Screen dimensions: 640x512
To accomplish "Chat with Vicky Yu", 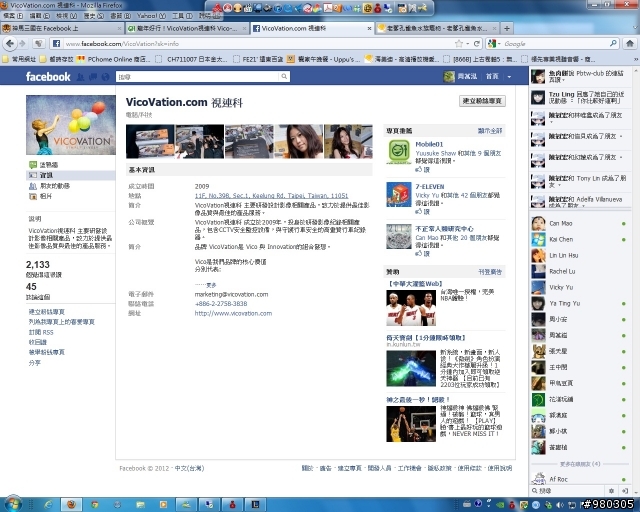I will coord(580,287).
